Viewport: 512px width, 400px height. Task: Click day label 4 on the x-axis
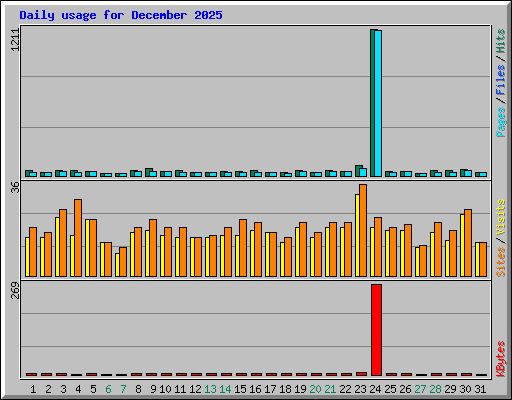click(x=78, y=389)
